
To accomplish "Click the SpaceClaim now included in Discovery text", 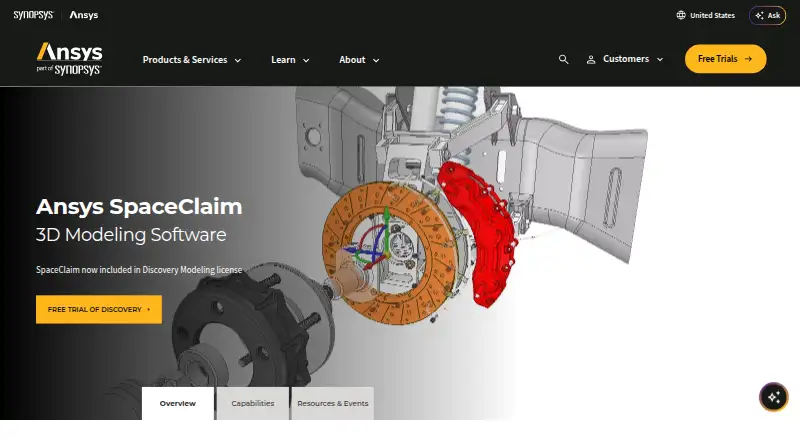I will (x=139, y=270).
